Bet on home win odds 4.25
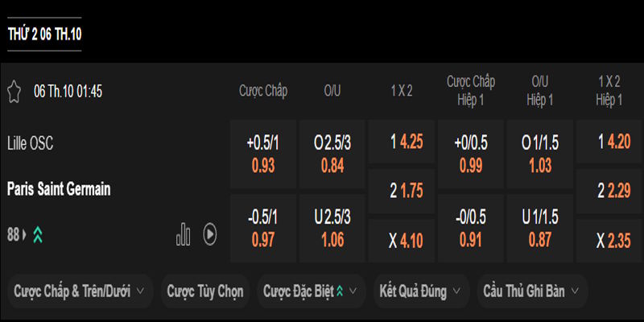The width and height of the screenshot is (644, 322). [x=401, y=142]
